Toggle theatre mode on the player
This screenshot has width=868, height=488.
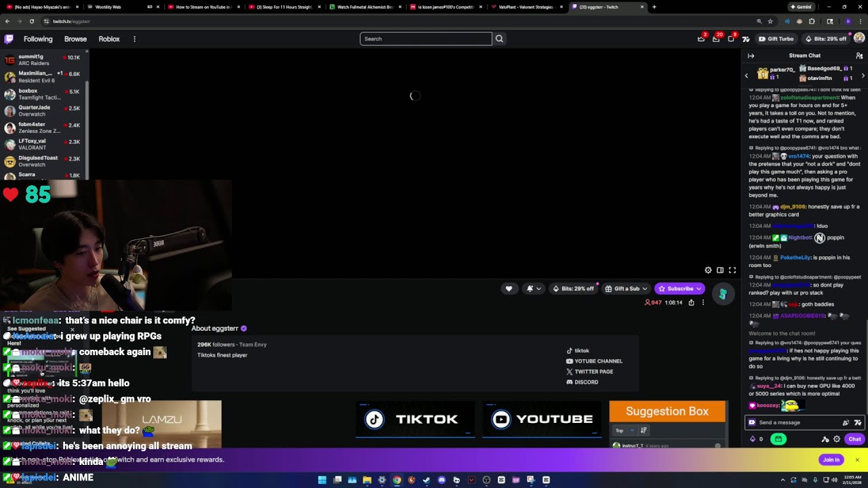click(720, 270)
